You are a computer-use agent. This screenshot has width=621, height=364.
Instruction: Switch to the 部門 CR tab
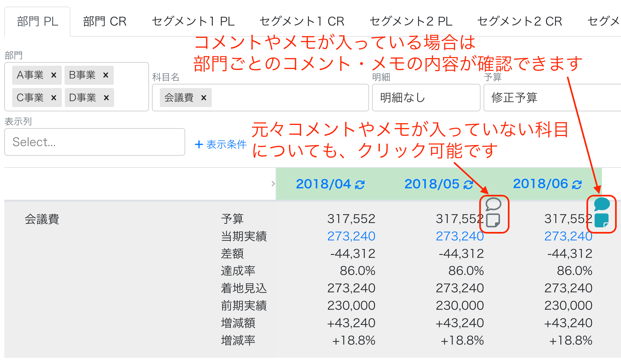click(105, 21)
